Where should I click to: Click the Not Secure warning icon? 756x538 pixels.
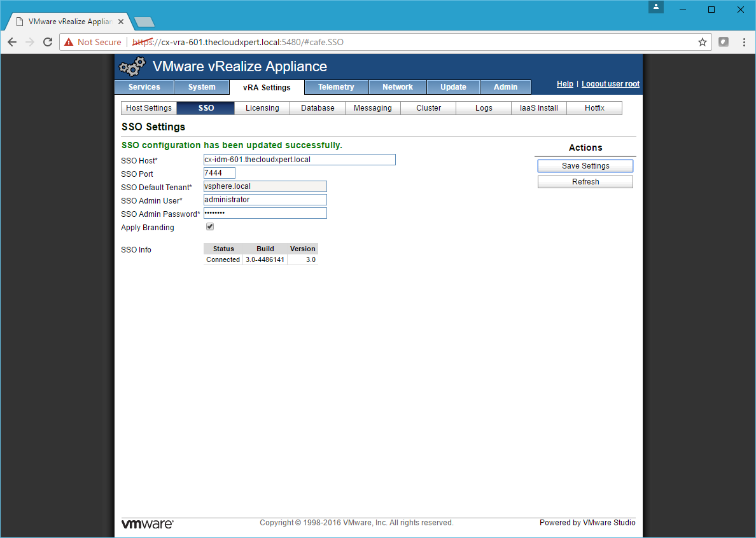[x=69, y=42]
